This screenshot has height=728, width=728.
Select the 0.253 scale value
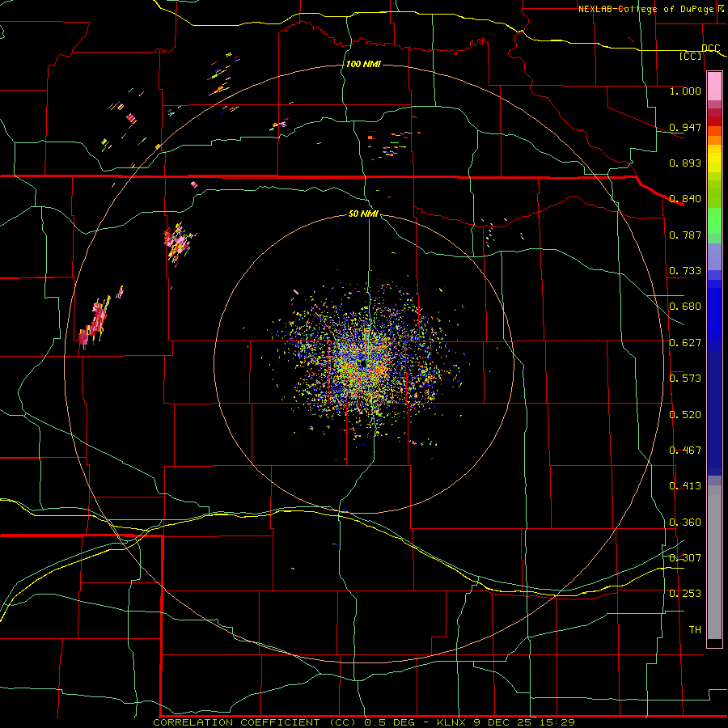(x=685, y=594)
